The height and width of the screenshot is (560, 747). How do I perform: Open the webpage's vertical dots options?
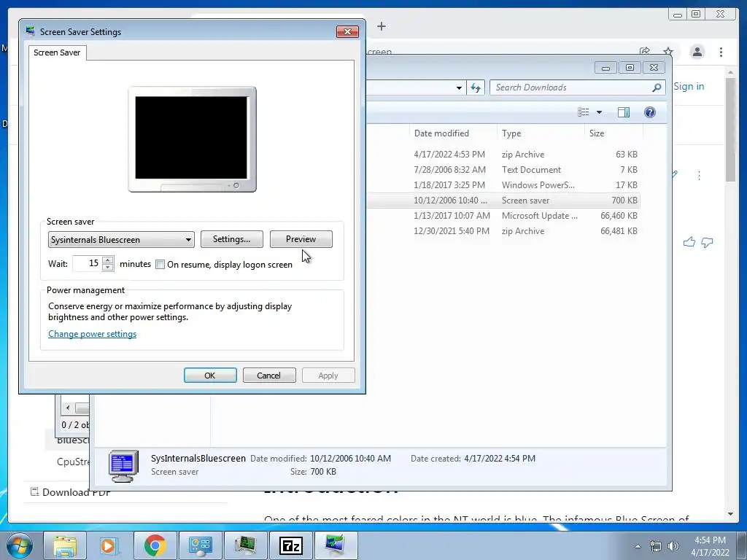click(699, 176)
